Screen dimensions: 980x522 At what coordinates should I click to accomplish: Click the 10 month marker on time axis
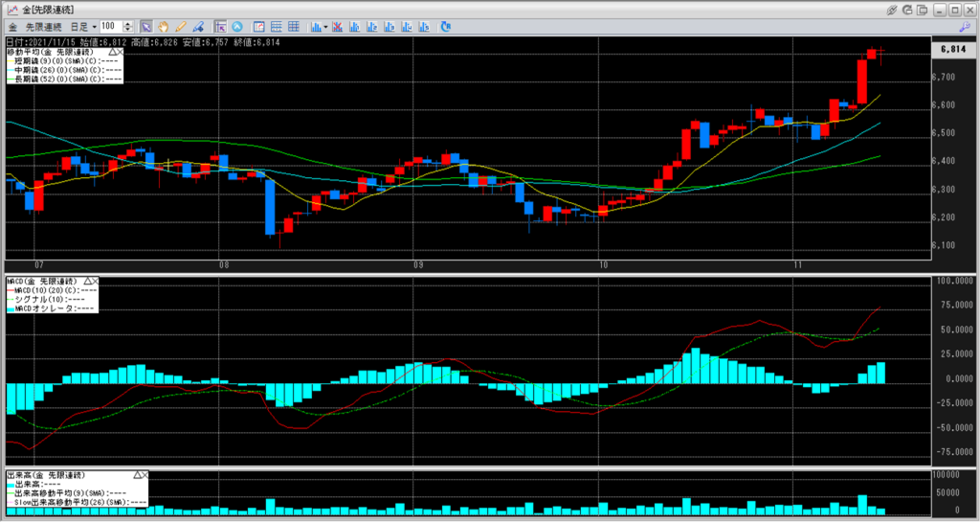point(603,265)
